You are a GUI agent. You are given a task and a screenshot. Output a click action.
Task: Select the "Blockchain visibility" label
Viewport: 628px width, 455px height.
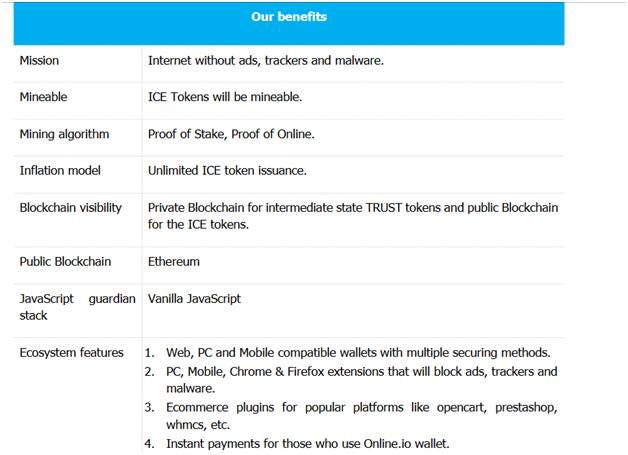click(x=70, y=208)
